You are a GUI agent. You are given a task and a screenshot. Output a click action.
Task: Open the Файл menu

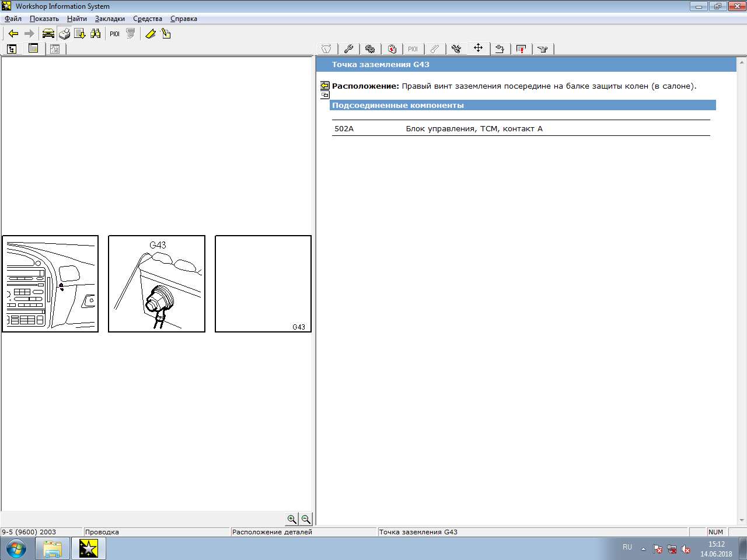click(13, 19)
